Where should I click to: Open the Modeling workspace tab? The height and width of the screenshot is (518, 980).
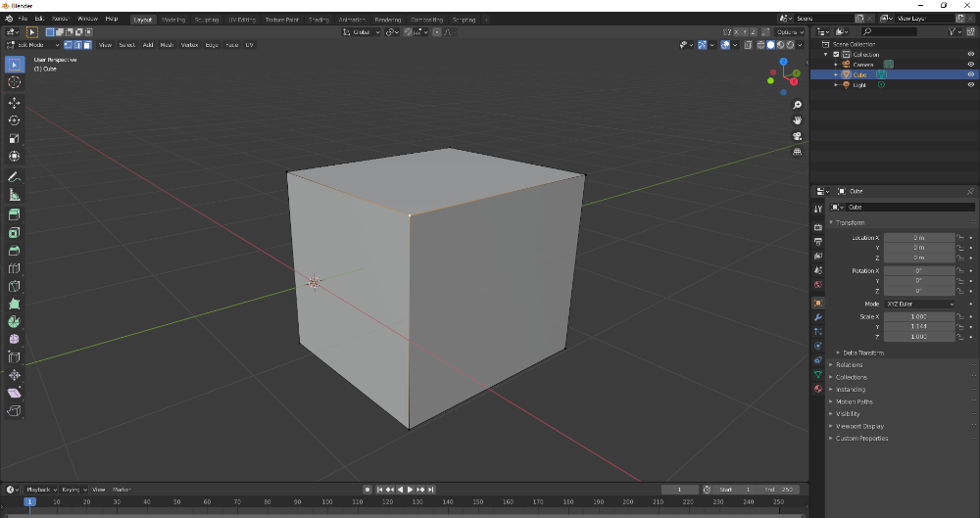(173, 20)
